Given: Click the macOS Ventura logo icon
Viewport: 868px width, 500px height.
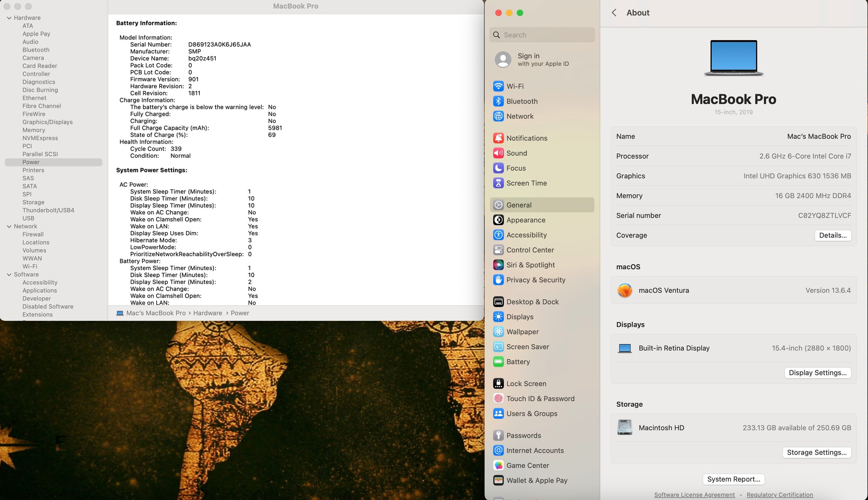Looking at the screenshot, I should 624,291.
